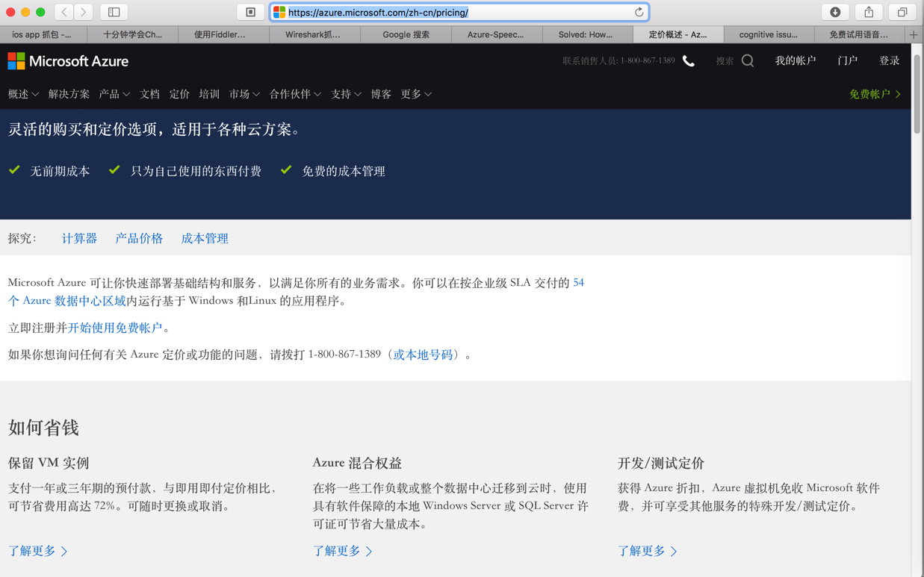Click the page vertical scrollbar thumb
Image resolution: width=924 pixels, height=577 pixels.
pyautogui.click(x=917, y=93)
